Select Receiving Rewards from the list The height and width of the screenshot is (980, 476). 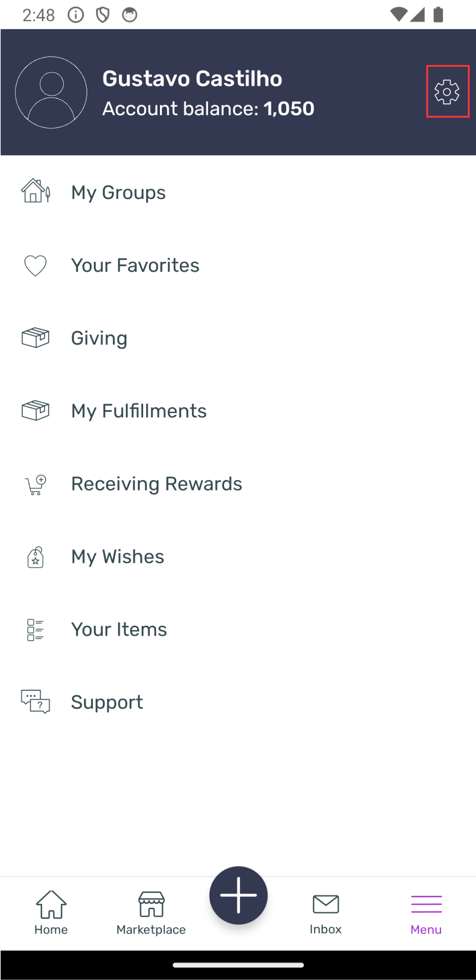point(157,484)
